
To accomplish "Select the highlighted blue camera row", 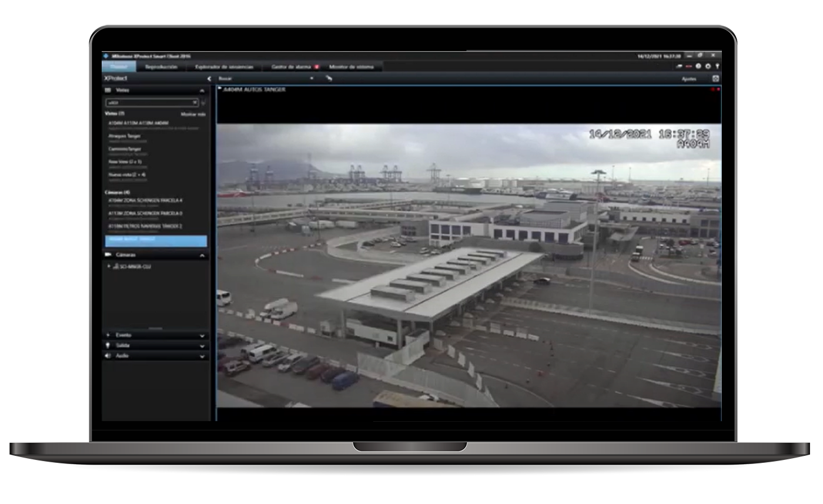I will click(156, 241).
